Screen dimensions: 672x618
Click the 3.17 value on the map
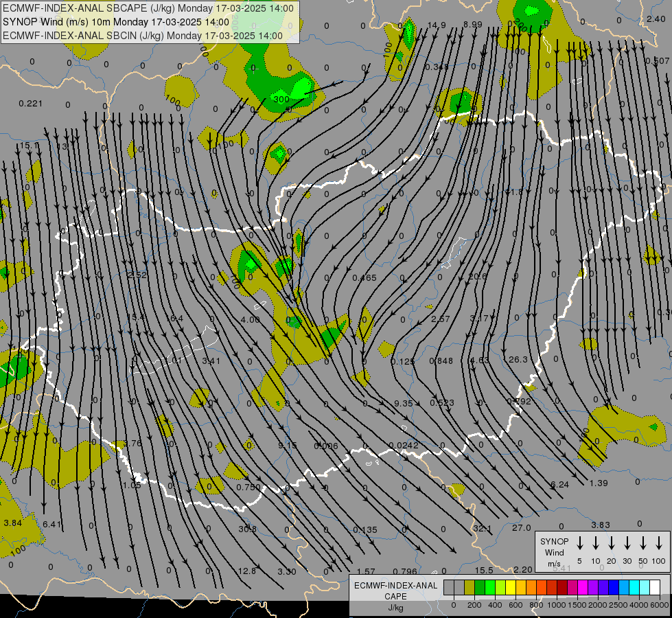(x=478, y=318)
